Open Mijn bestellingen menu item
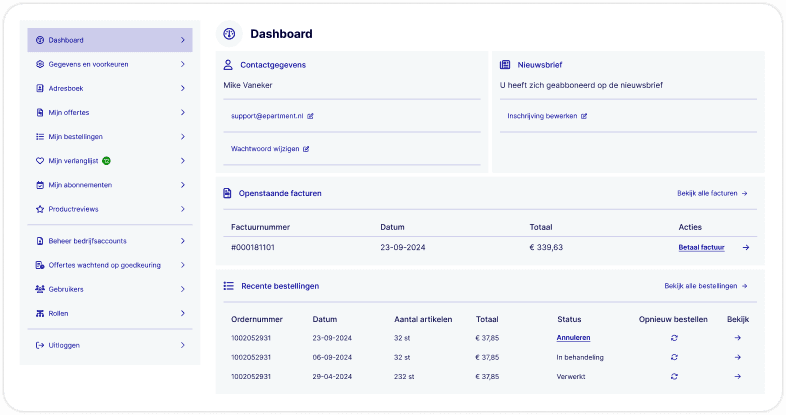Viewport: 786px width, 415px height. [x=110, y=136]
